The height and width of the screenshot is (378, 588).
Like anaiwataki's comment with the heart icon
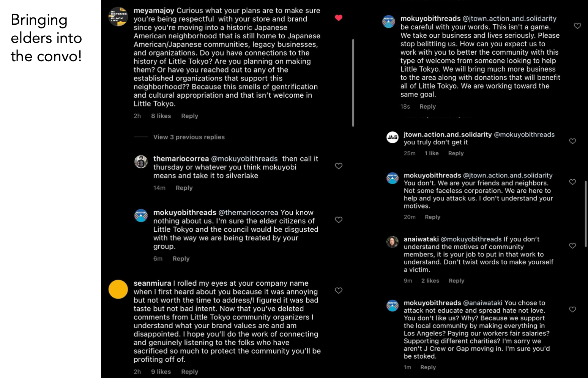[572, 246]
